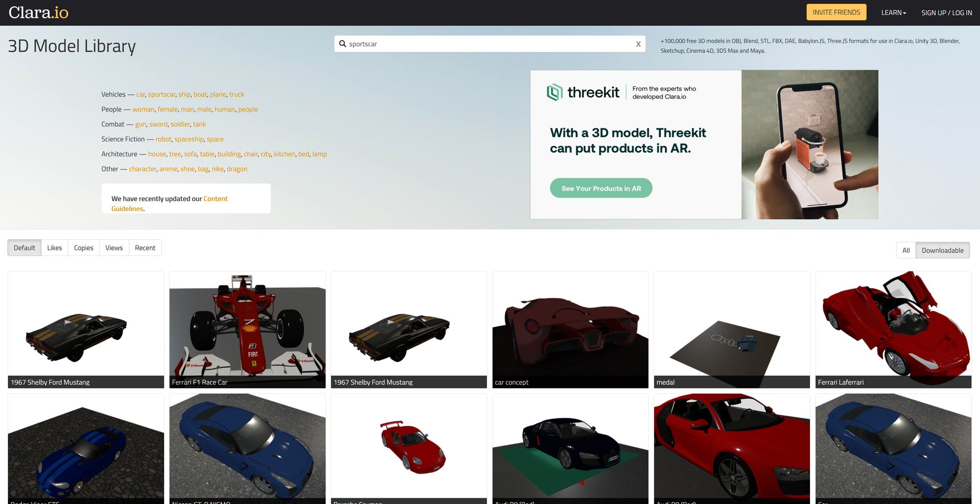
Task: Open the Nissan GT-R NISMO thumbnail
Action: point(247,449)
